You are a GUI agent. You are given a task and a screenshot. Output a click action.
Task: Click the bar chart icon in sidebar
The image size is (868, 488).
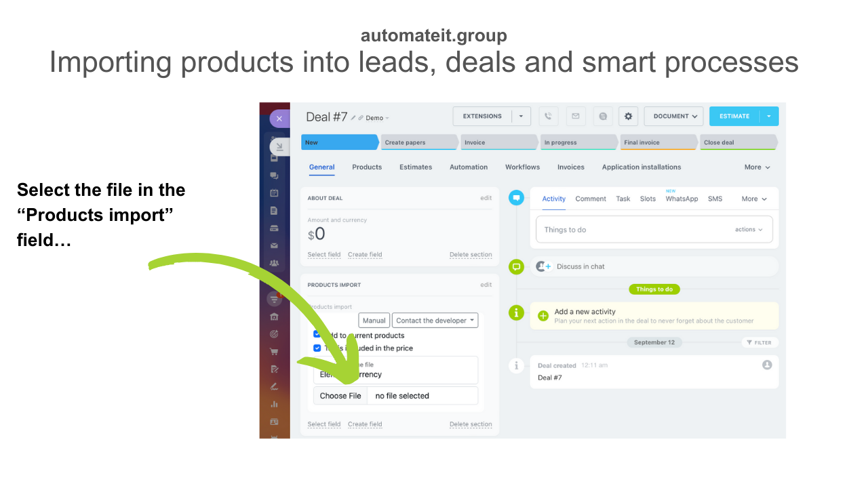[274, 404]
